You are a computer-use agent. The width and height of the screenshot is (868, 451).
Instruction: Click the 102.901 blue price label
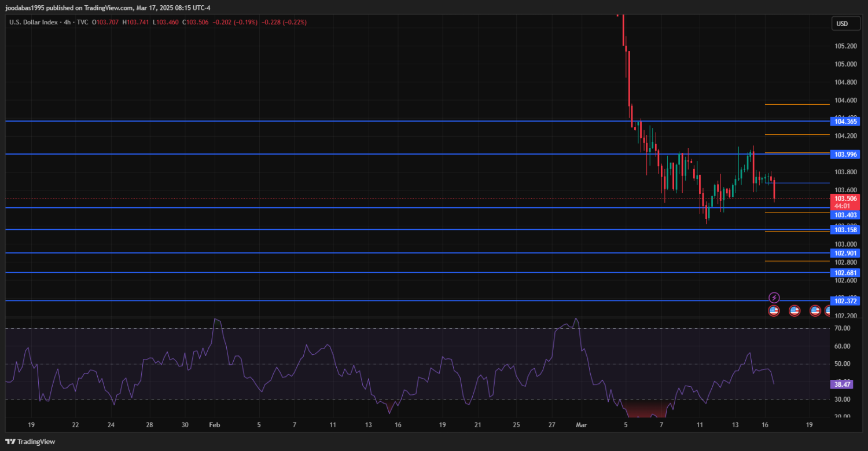[x=844, y=253]
